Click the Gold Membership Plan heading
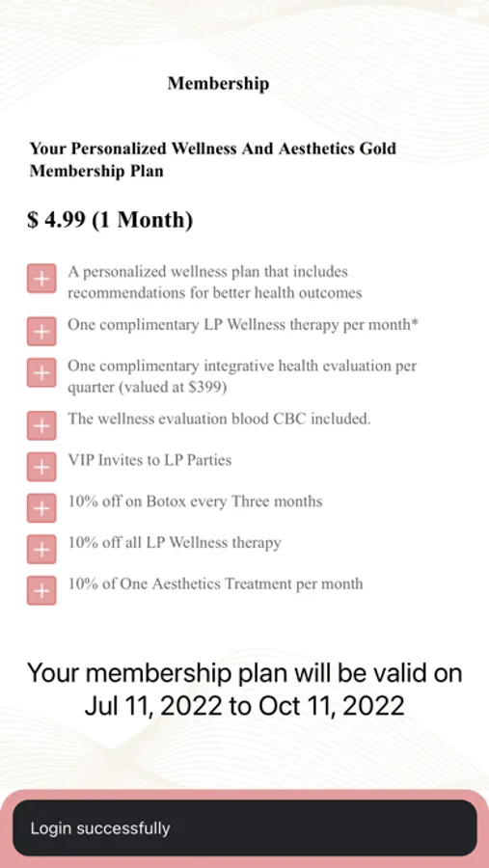The width and height of the screenshot is (489, 868). coord(212,159)
